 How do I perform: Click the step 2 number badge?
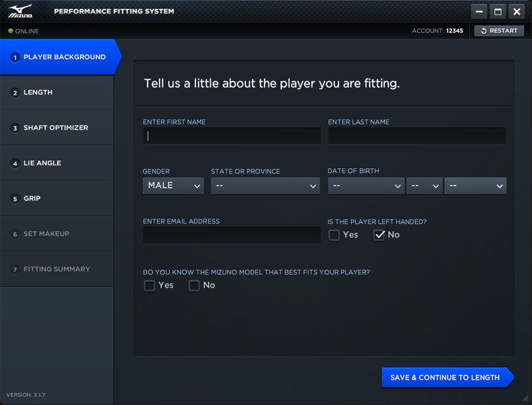click(x=15, y=92)
